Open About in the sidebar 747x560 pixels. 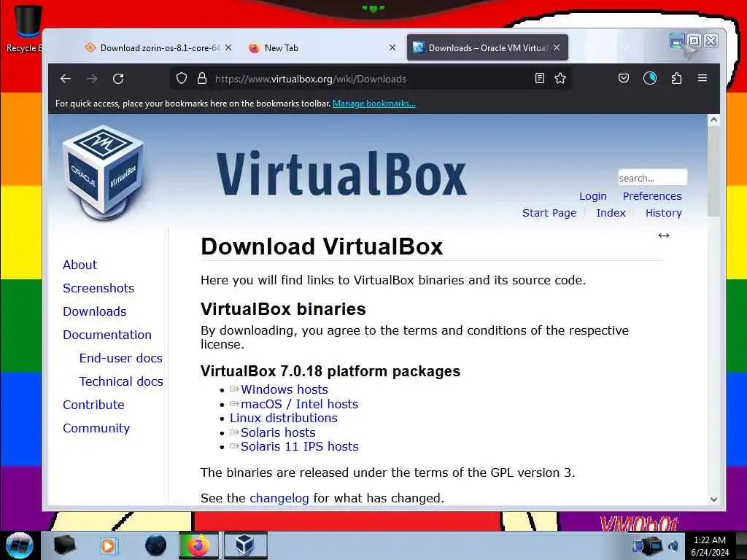[x=80, y=265]
